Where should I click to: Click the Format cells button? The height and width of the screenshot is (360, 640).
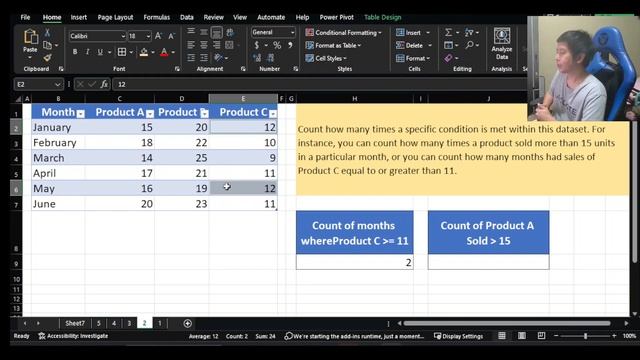tap(413, 58)
